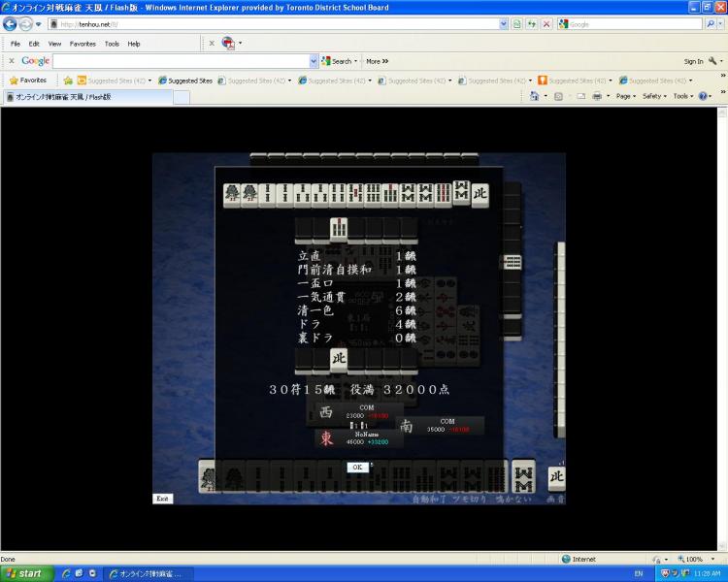Open the Page dropdown menu

pyautogui.click(x=626, y=96)
